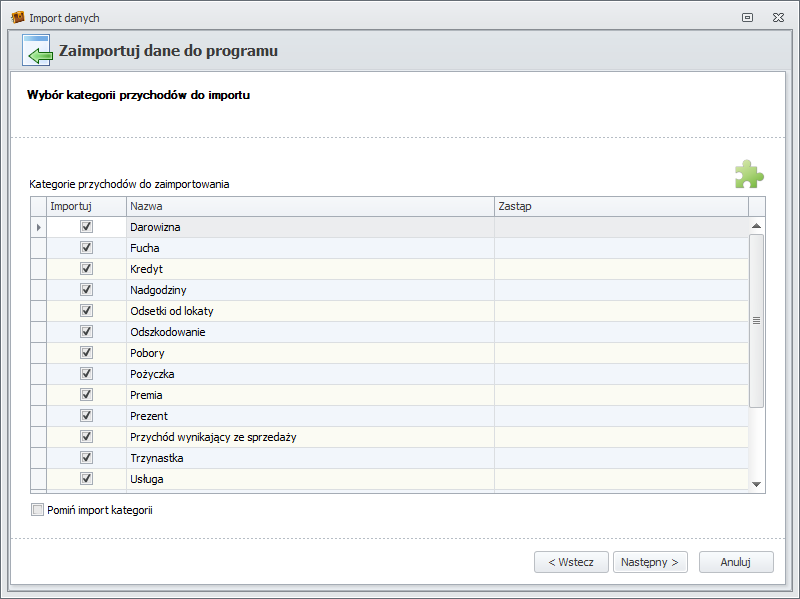Click the import arrow icon in header
This screenshot has height=599, width=800.
[x=37, y=51]
